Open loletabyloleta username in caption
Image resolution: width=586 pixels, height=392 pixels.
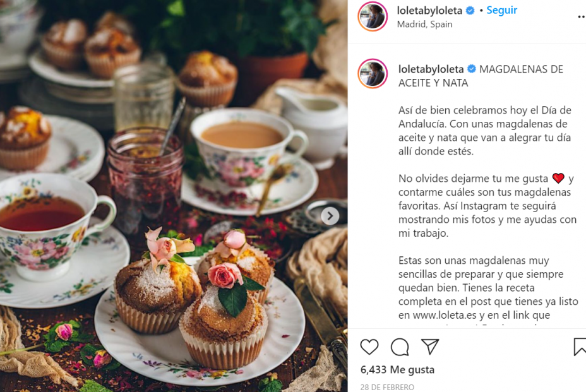click(431, 69)
